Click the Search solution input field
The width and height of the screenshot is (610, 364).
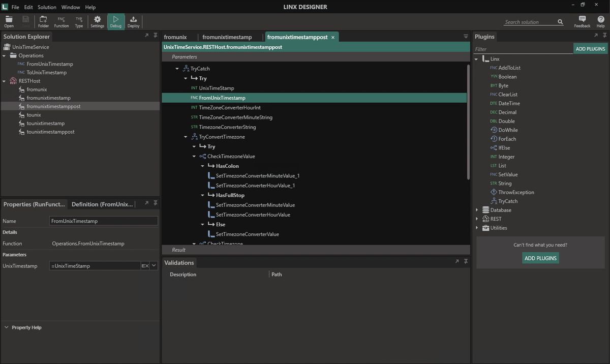point(529,22)
